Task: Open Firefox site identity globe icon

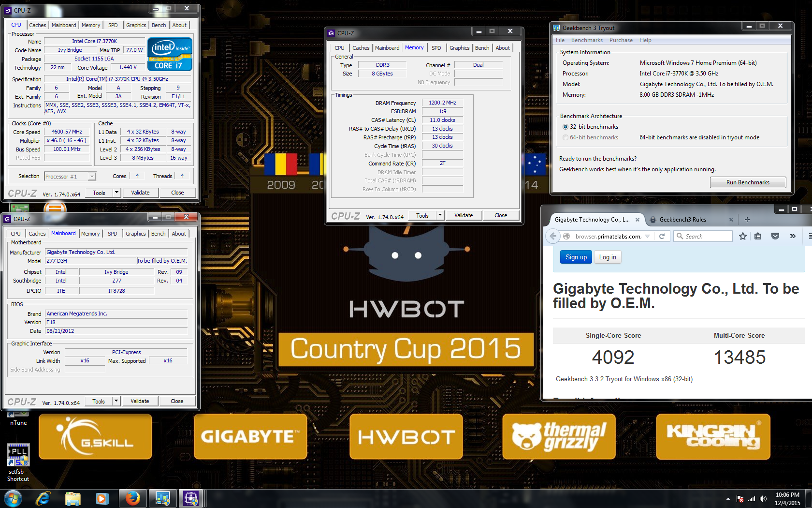Action: tap(566, 236)
